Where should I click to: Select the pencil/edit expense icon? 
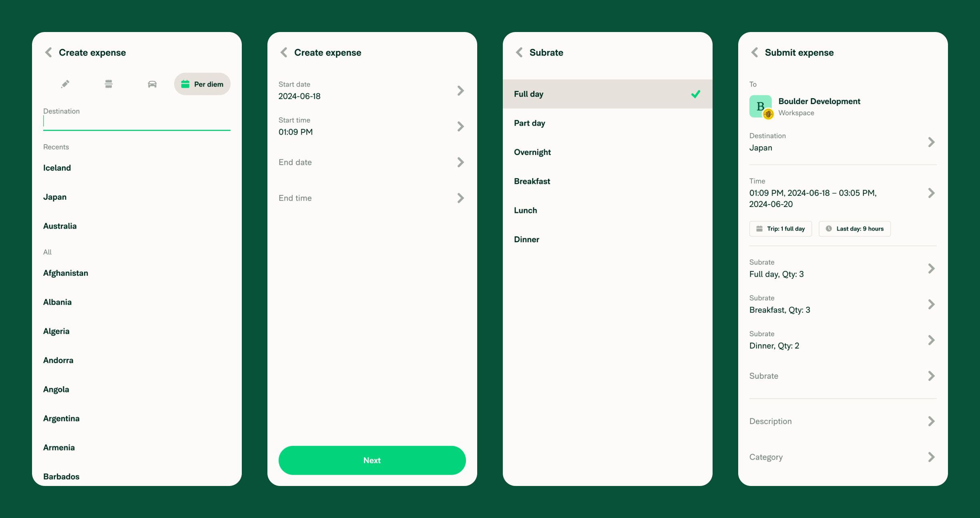[x=65, y=84]
